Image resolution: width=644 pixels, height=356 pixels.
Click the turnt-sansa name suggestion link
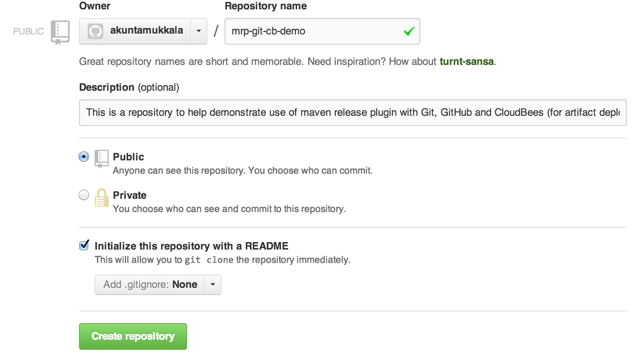click(466, 62)
